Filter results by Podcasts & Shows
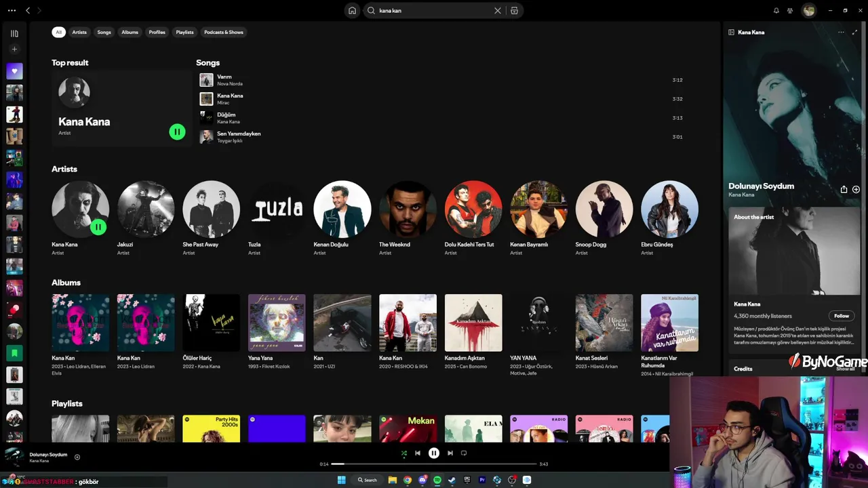868x488 pixels. click(224, 32)
